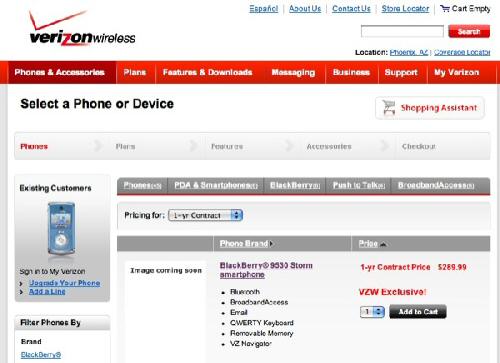Change location via Phoenix, AZ link

tap(409, 52)
